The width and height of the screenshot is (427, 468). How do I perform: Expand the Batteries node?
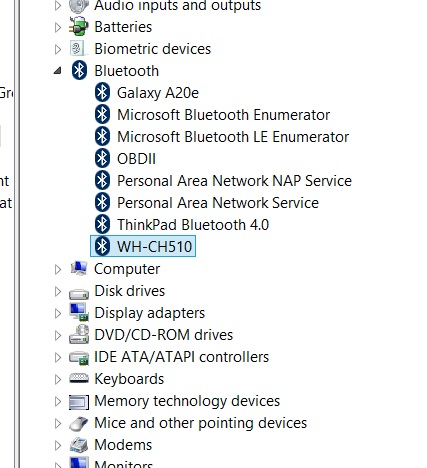[x=58, y=27]
